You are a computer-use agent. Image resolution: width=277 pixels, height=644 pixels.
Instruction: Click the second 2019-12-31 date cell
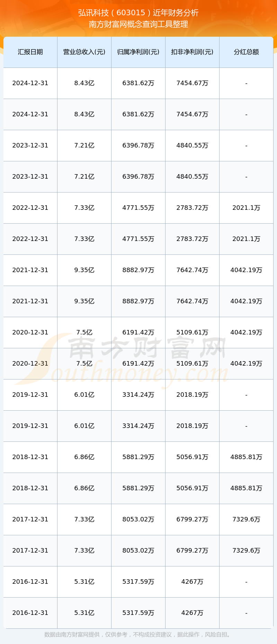point(30,426)
